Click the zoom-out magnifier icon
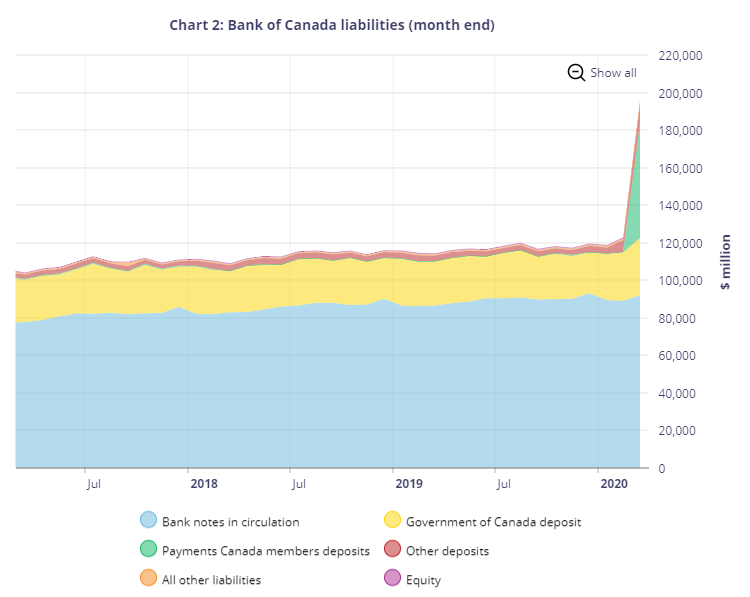This screenshot has height=597, width=750. (x=576, y=73)
